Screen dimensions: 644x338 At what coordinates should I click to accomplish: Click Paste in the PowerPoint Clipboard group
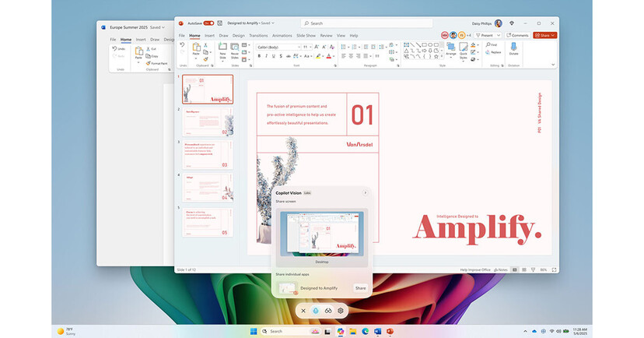tap(196, 49)
